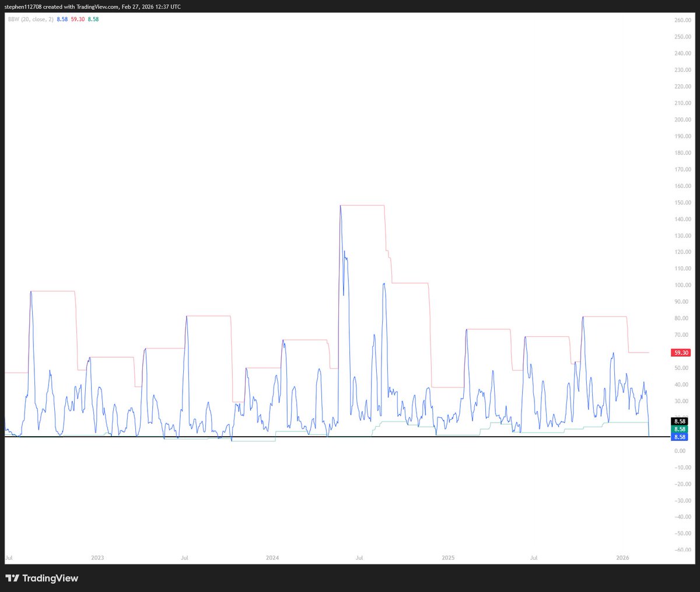Click the 100.00 label on price scale

682,285
